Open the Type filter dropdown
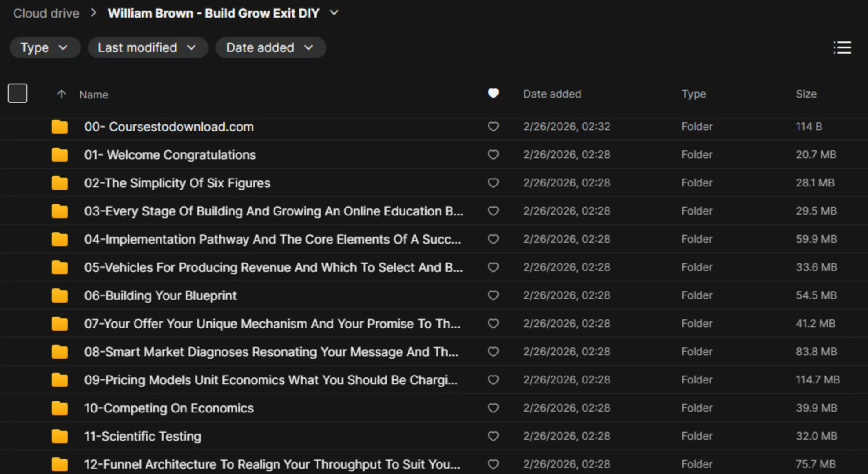868x474 pixels. [44, 47]
